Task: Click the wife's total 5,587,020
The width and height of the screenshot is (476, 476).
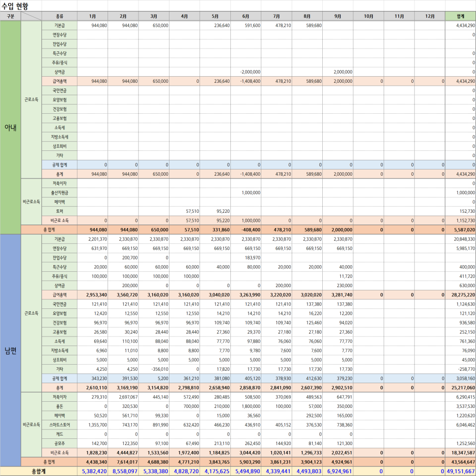Action: 460,230
